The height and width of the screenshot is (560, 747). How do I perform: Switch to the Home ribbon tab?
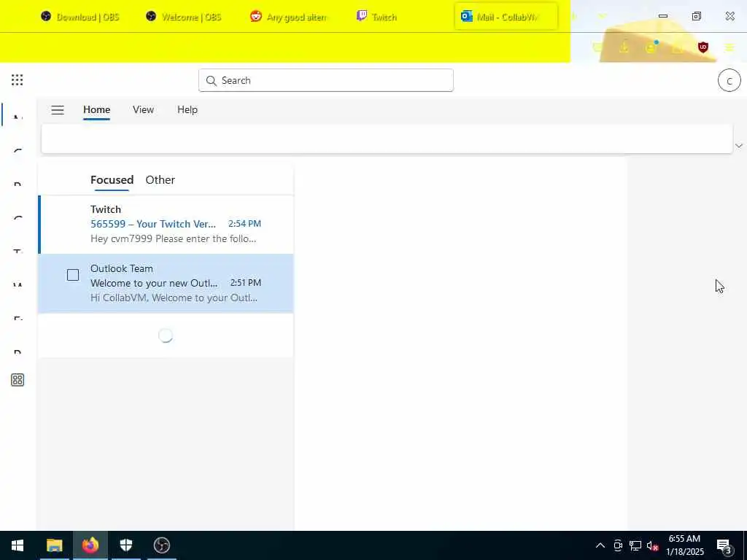[x=97, y=109]
